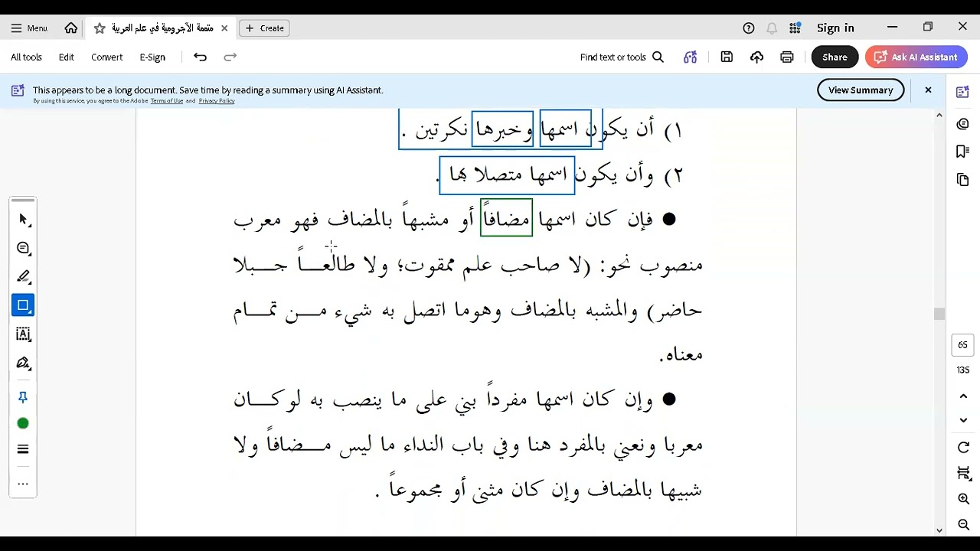Choose the Sign fountain pen tool
Image resolution: width=980 pixels, height=551 pixels.
(23, 363)
